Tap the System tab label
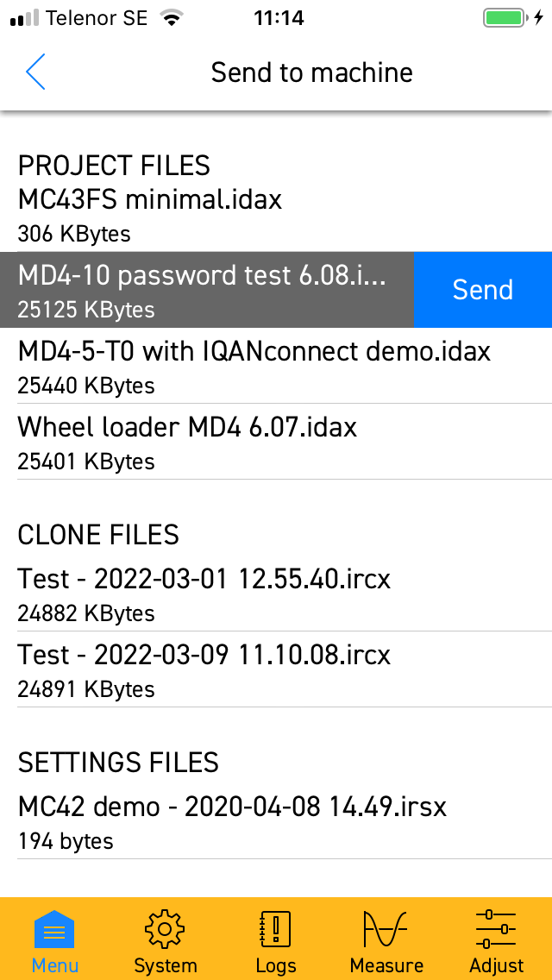Screen dimensions: 552x980 point(165,965)
